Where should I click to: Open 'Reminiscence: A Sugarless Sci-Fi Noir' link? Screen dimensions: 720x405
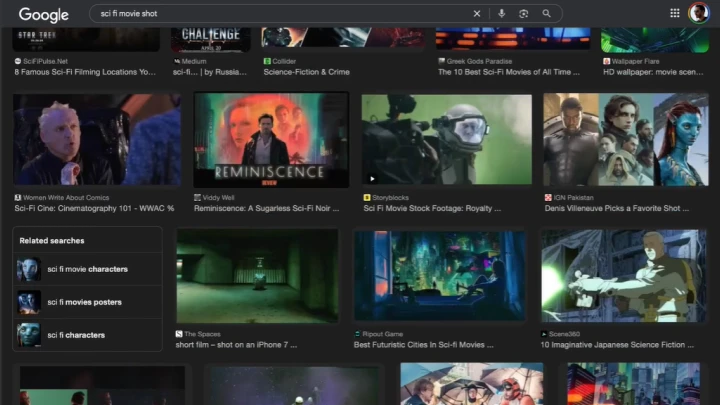click(x=266, y=208)
